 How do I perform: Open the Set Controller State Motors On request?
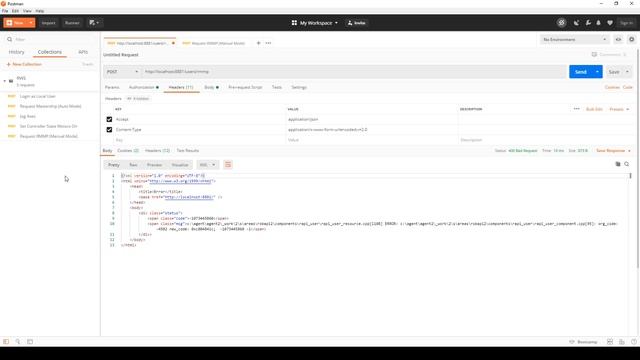(48, 126)
